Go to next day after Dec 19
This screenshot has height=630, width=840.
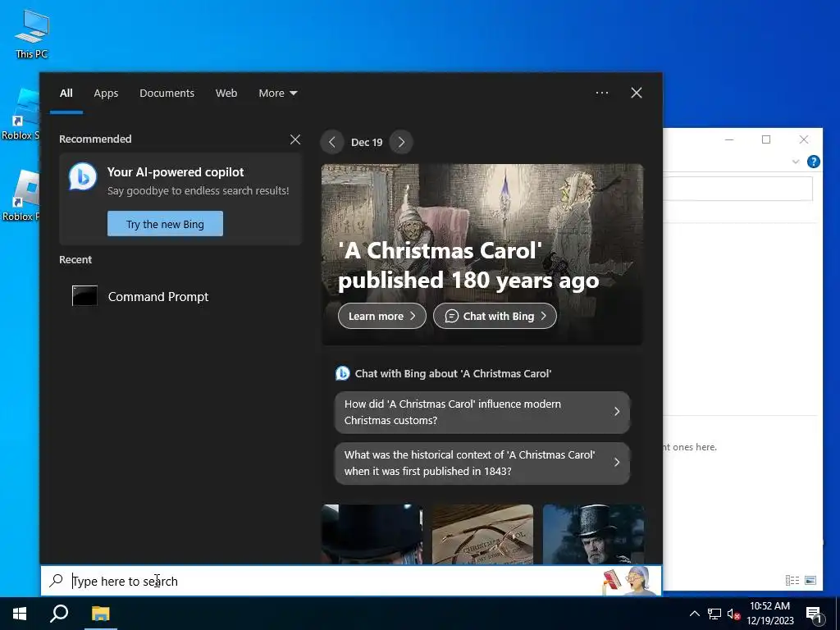tap(401, 142)
